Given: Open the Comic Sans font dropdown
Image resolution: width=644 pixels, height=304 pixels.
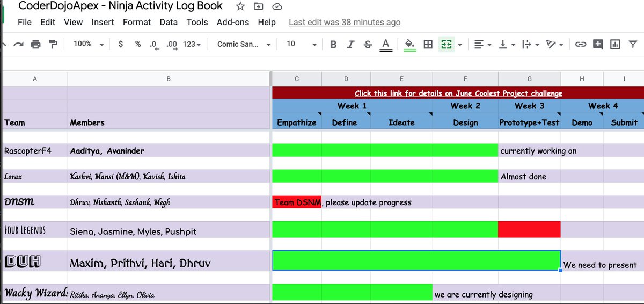Looking at the screenshot, I should [x=244, y=44].
